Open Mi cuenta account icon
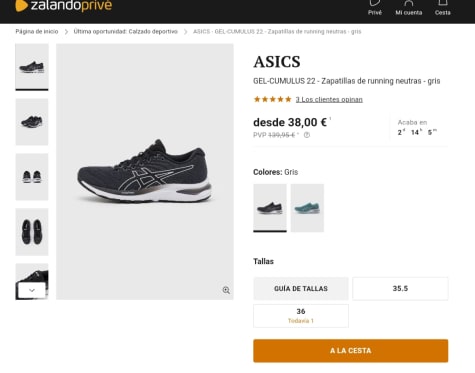475x373 pixels. point(409,8)
